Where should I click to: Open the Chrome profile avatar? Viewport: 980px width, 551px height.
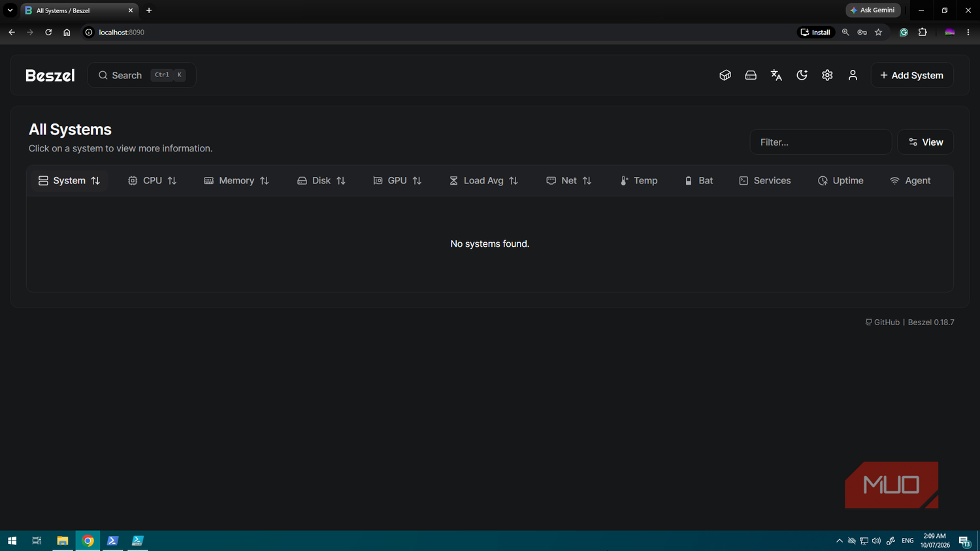[950, 32]
